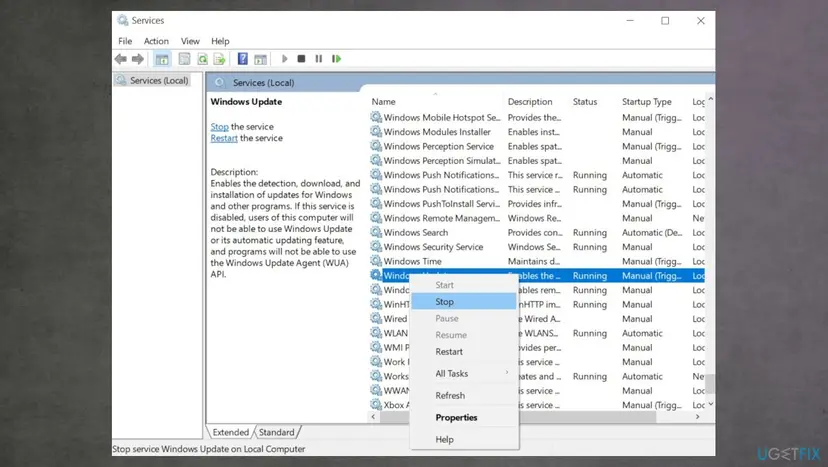Choose Refresh in the context menu
Image resolution: width=828 pixels, height=467 pixels.
(x=464, y=395)
